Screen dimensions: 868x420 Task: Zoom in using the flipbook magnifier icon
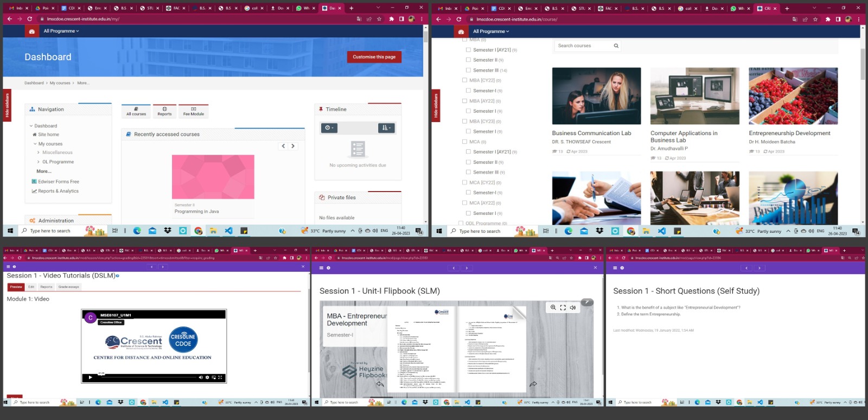pos(553,308)
